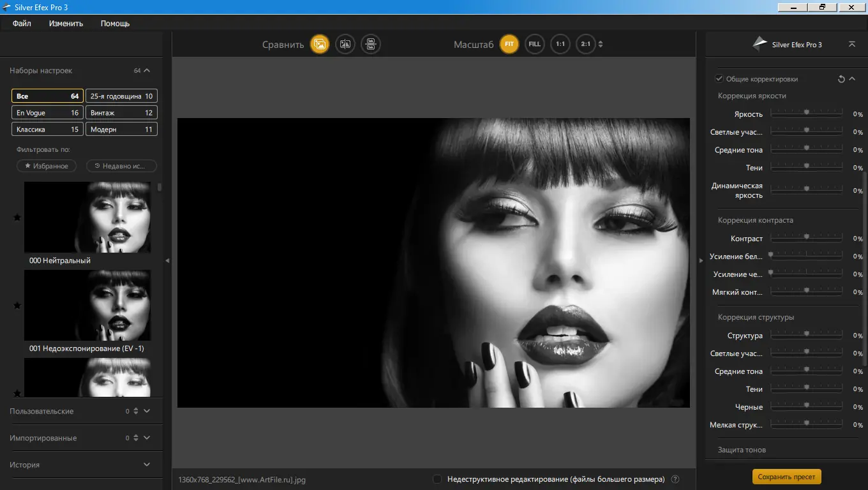
Task: Click the Коррекция контраста heading
Action: (x=756, y=220)
